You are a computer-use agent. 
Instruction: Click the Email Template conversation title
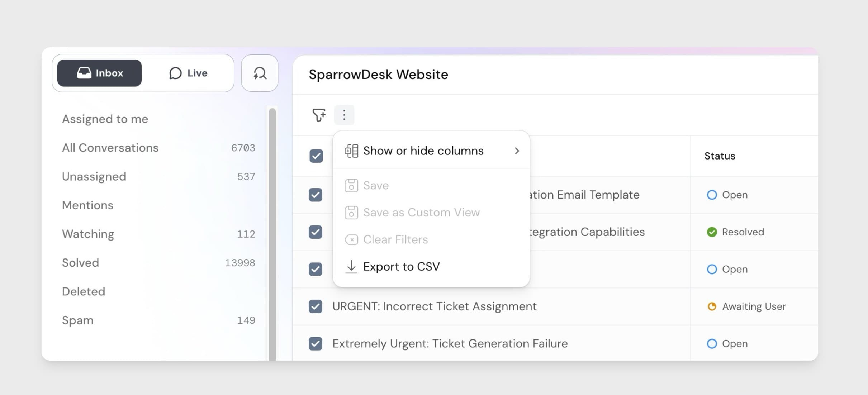coord(585,195)
